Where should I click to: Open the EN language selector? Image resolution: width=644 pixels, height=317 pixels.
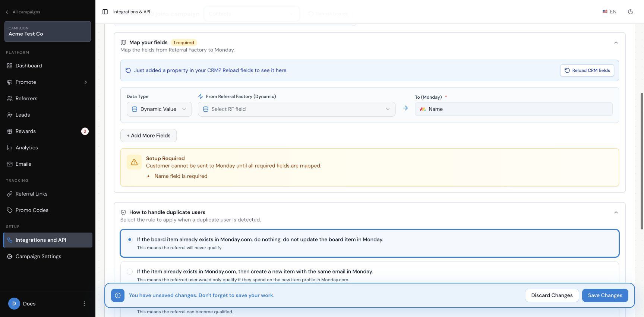(x=609, y=12)
